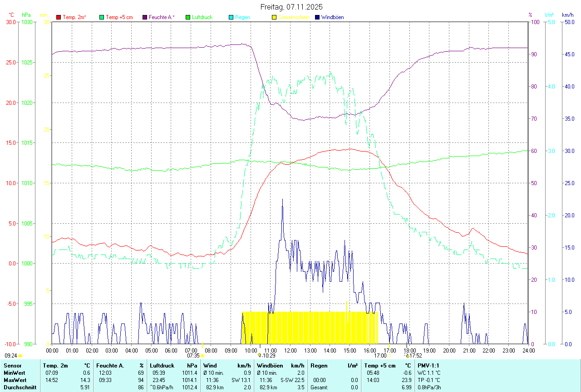Click the Durchschnitt row label
Screen dimensions: 581x392
(19, 387)
